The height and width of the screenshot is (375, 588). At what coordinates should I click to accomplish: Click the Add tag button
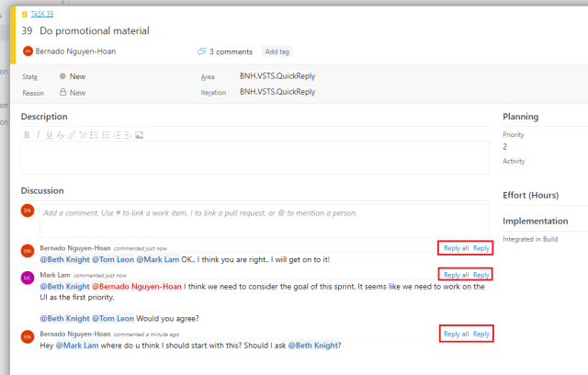(277, 51)
